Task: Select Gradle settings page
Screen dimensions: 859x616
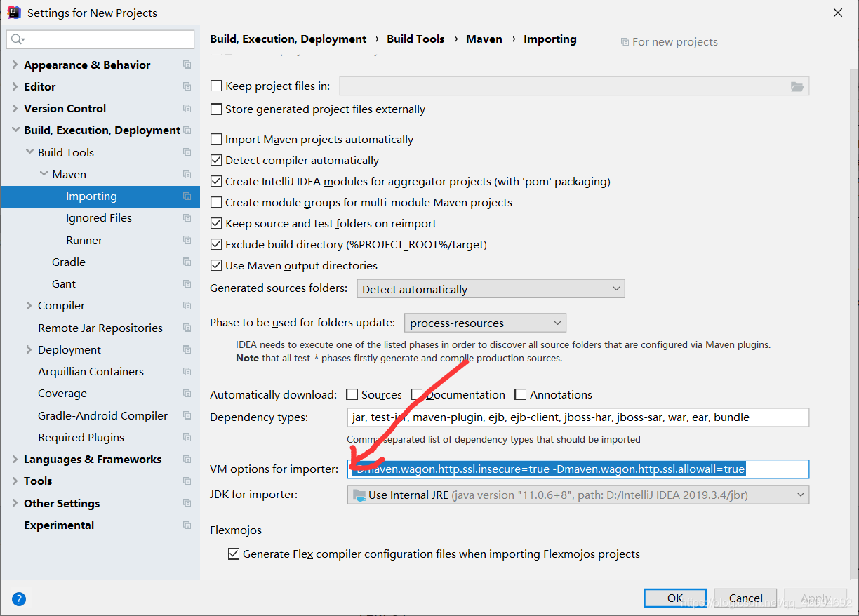Action: (69, 262)
